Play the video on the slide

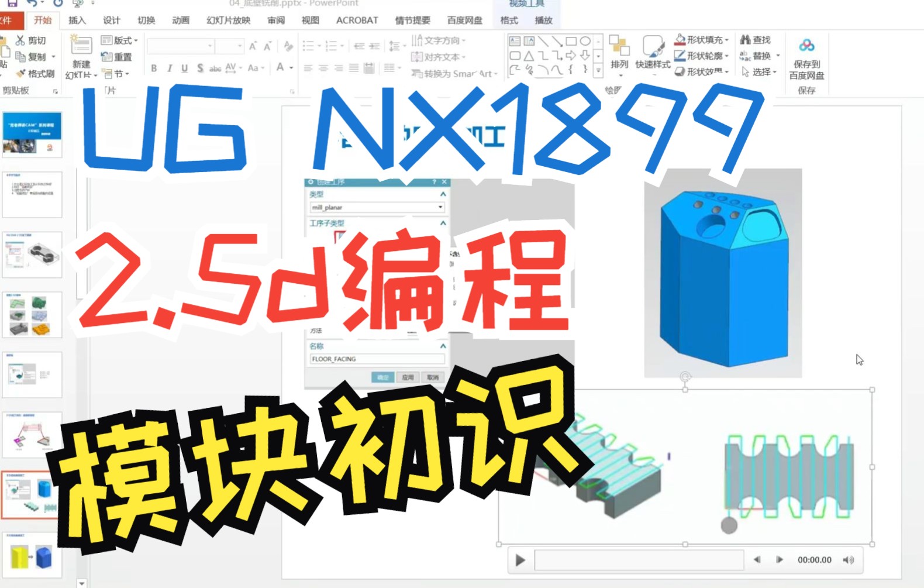(520, 560)
